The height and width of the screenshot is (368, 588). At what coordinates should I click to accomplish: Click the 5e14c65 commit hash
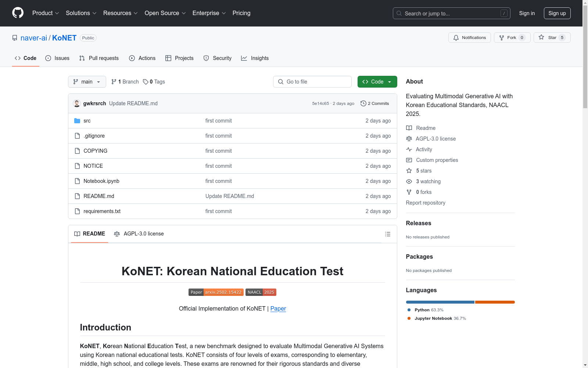(320, 103)
